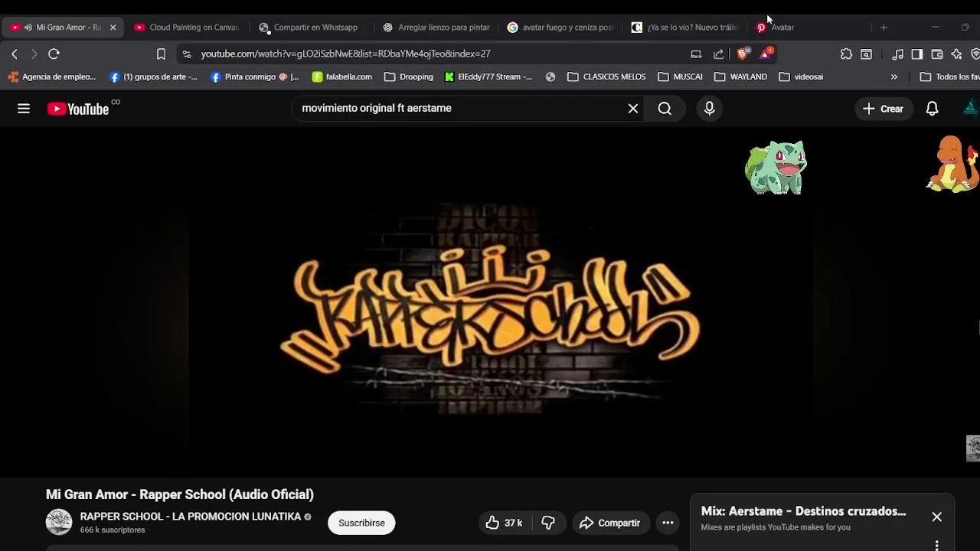Open RAPPER SCHOOL channel avatar
The height and width of the screenshot is (551, 980).
[59, 522]
